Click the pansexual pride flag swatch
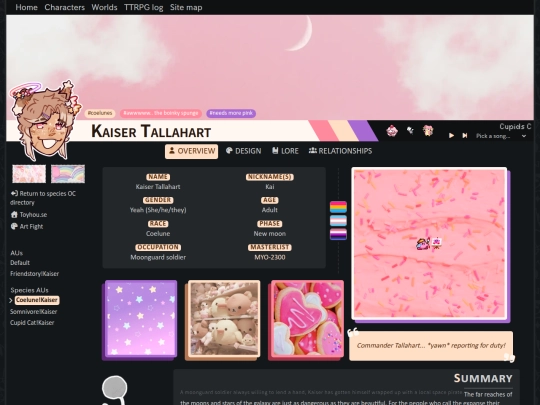The width and height of the screenshot is (540, 405). click(x=338, y=207)
